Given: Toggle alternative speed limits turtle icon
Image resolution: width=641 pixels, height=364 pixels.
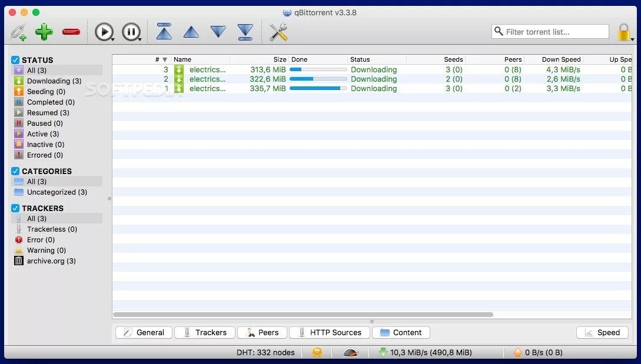Looking at the screenshot, I should (x=350, y=353).
